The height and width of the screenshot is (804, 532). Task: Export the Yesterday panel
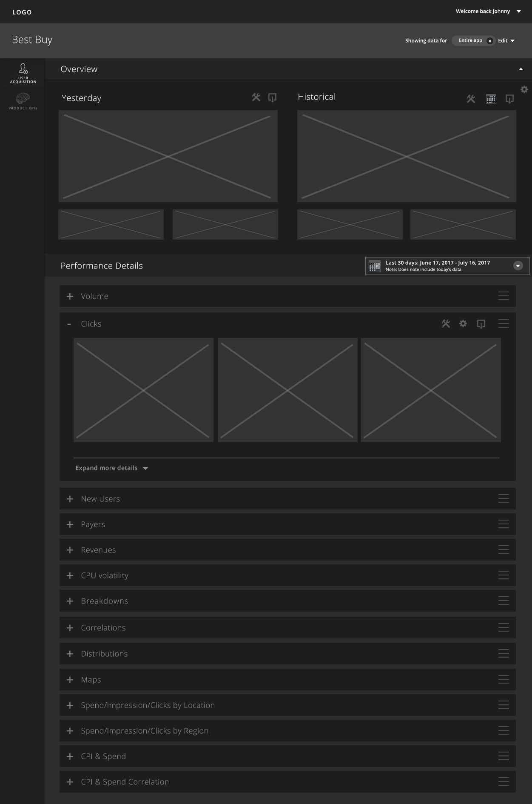[272, 98]
